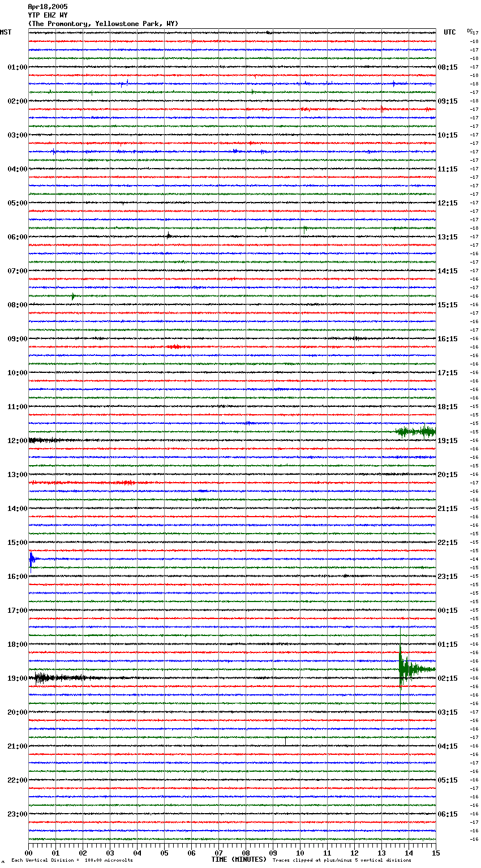Click the green burst ending the 11:45 trace
The image size is (481, 868).
coord(416,432)
